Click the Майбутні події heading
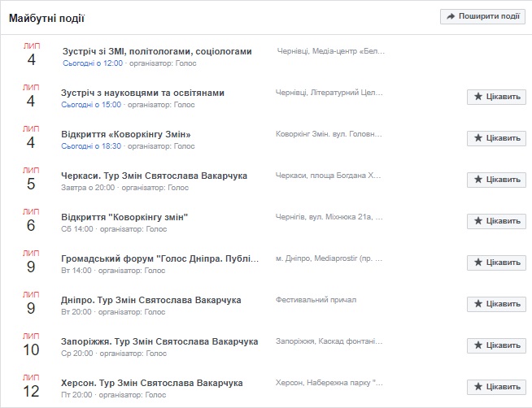The height and width of the screenshot is (408, 532). coord(46,18)
